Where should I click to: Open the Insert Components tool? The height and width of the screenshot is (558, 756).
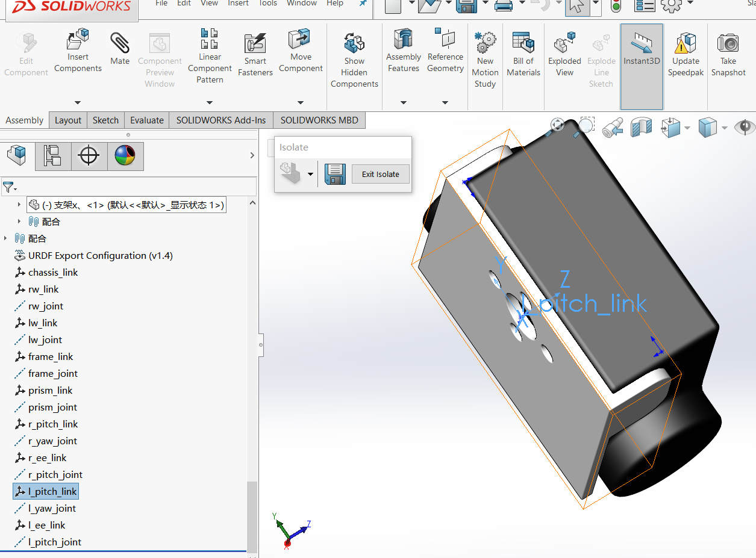tap(77, 51)
